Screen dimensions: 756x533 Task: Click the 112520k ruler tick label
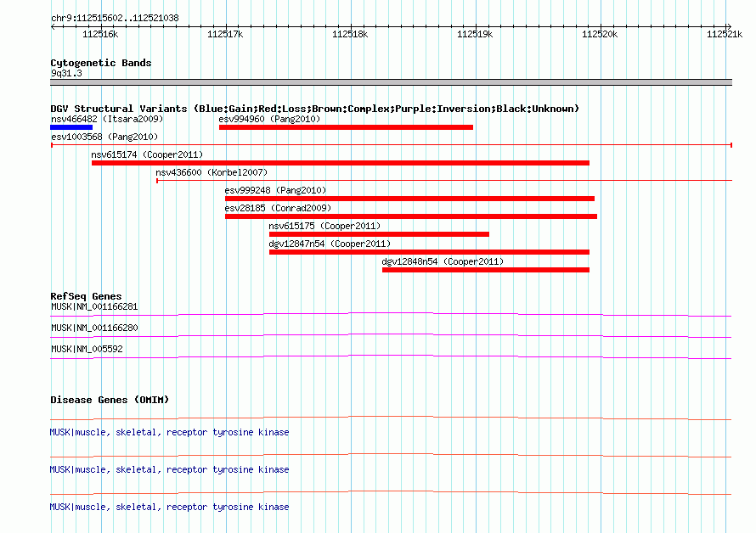click(x=600, y=34)
